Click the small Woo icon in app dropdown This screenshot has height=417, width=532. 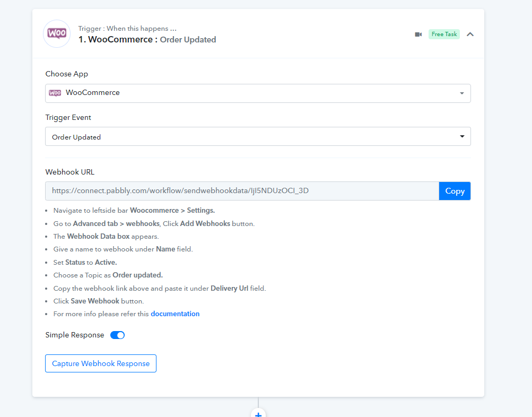[55, 93]
